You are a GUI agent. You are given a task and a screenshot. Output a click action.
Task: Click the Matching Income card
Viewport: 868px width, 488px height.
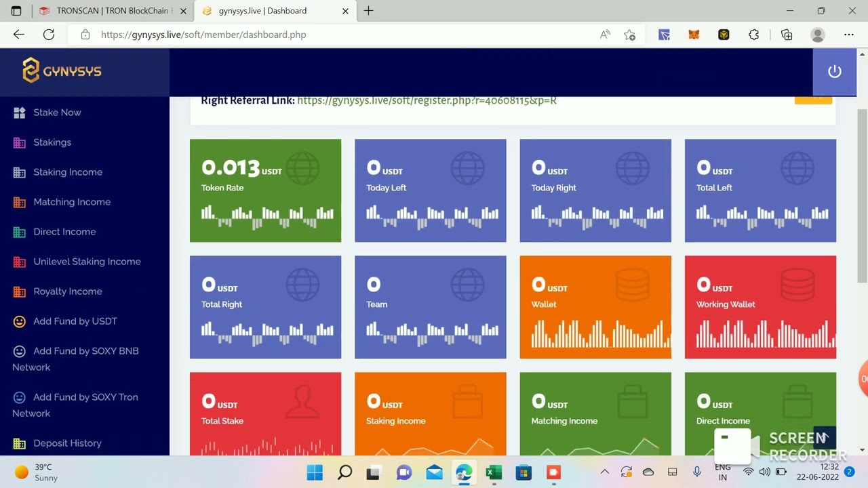(595, 413)
